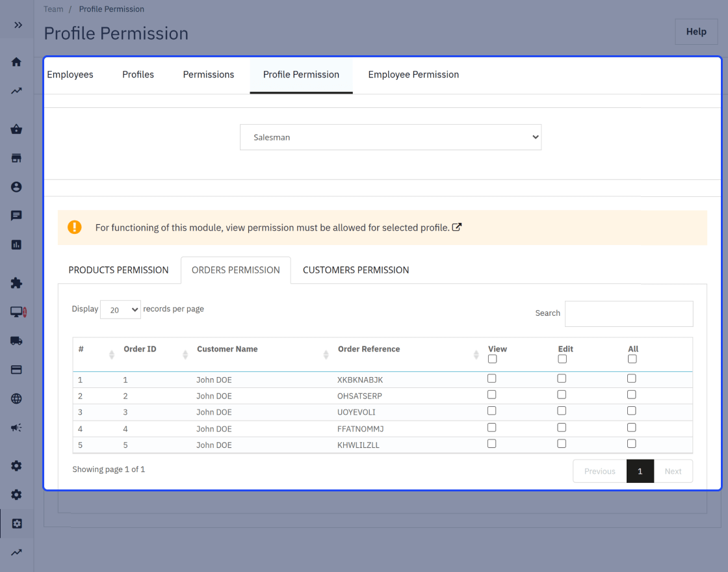Select the Profile Permission tab
The height and width of the screenshot is (572, 728).
point(302,75)
